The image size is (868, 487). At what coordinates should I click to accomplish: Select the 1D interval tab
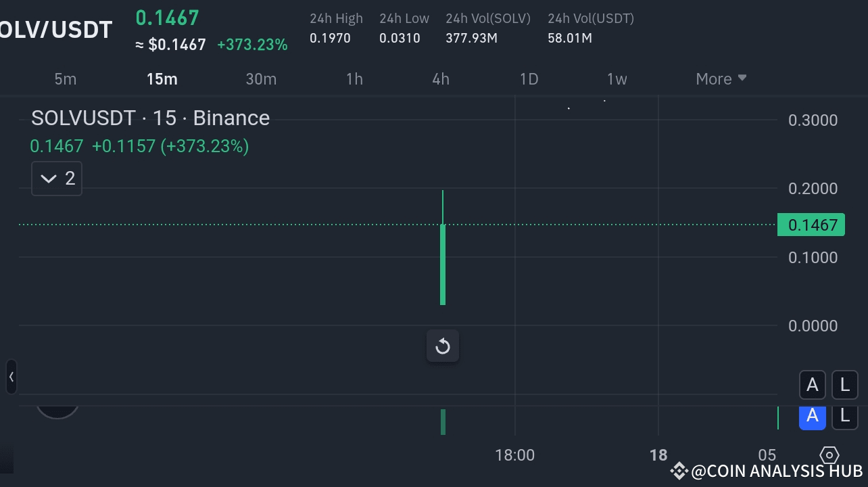[x=529, y=78]
